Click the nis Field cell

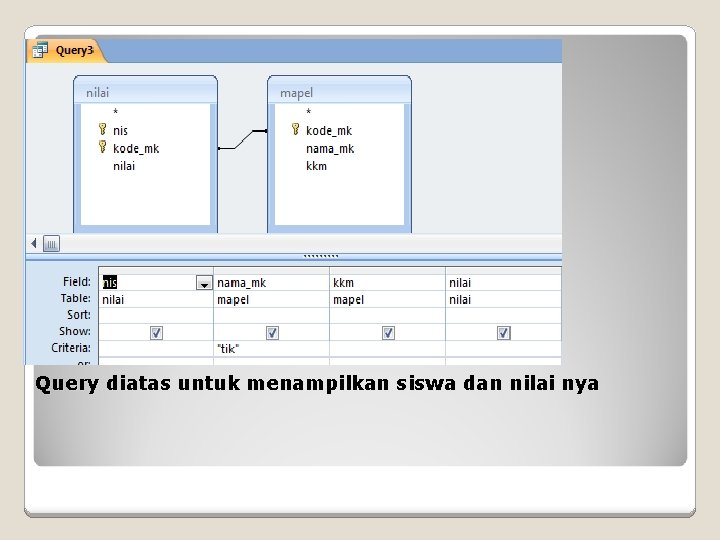pos(156,282)
